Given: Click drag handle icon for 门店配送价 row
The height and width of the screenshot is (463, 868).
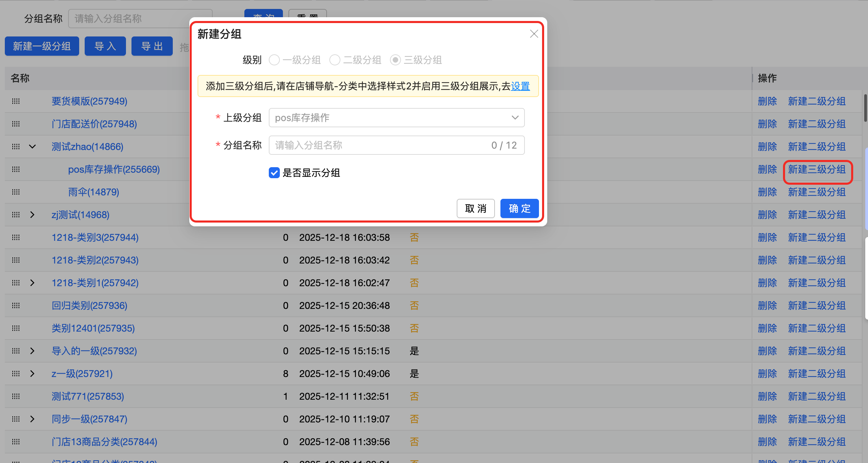Looking at the screenshot, I should [16, 124].
